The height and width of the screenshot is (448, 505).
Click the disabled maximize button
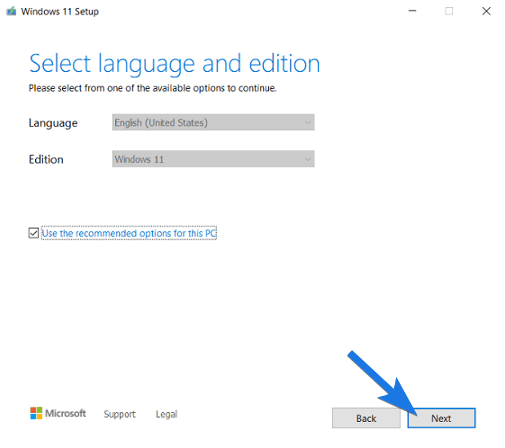coord(449,11)
